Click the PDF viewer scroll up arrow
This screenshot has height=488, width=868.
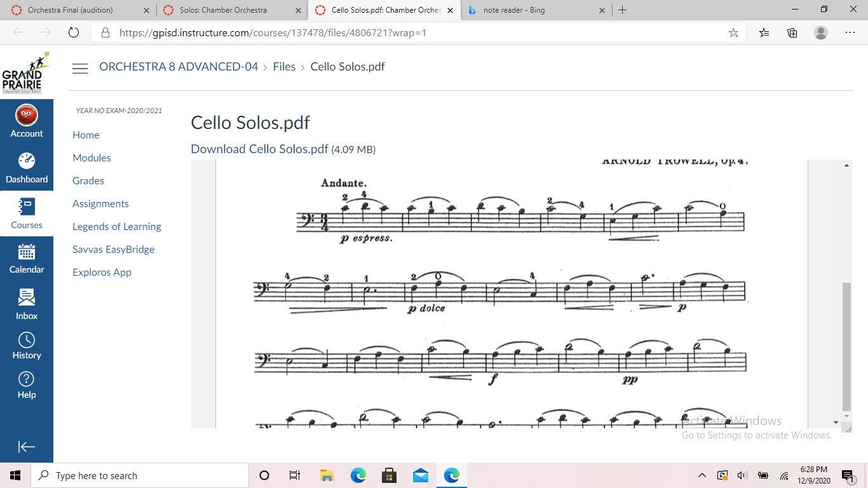846,165
